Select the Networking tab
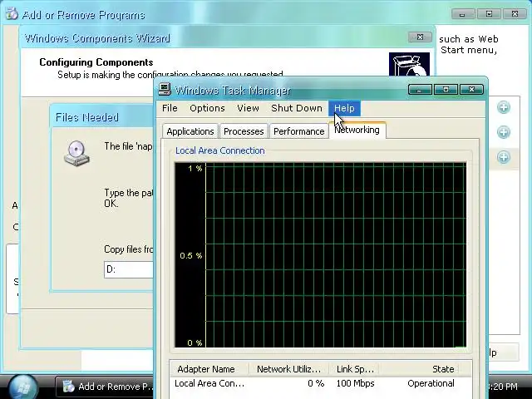The height and width of the screenshot is (399, 532). [x=357, y=130]
